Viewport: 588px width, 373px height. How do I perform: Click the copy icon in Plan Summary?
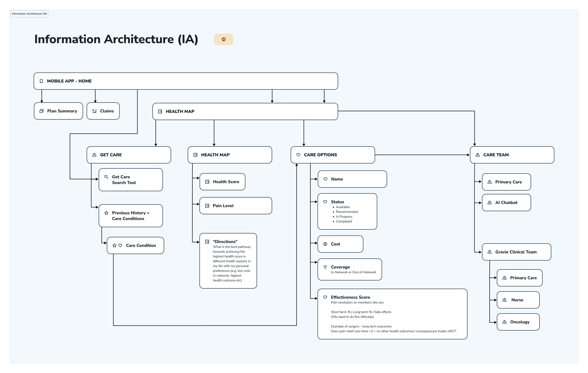click(42, 111)
